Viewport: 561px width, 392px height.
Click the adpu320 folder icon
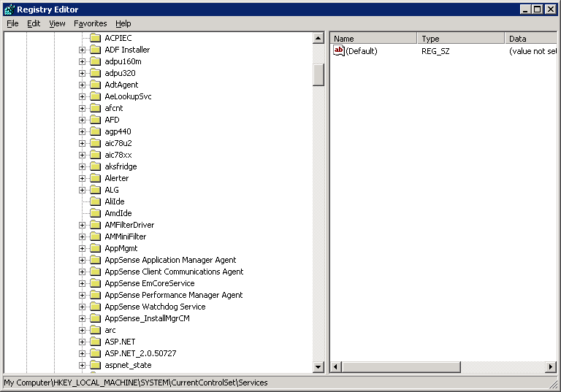click(x=95, y=73)
